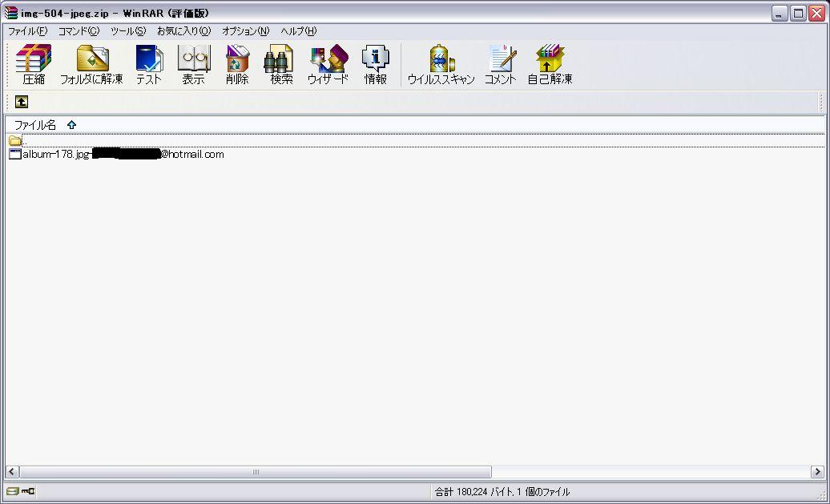Click the key password icon in status bar
The height and width of the screenshot is (504, 830).
pyautogui.click(x=28, y=491)
